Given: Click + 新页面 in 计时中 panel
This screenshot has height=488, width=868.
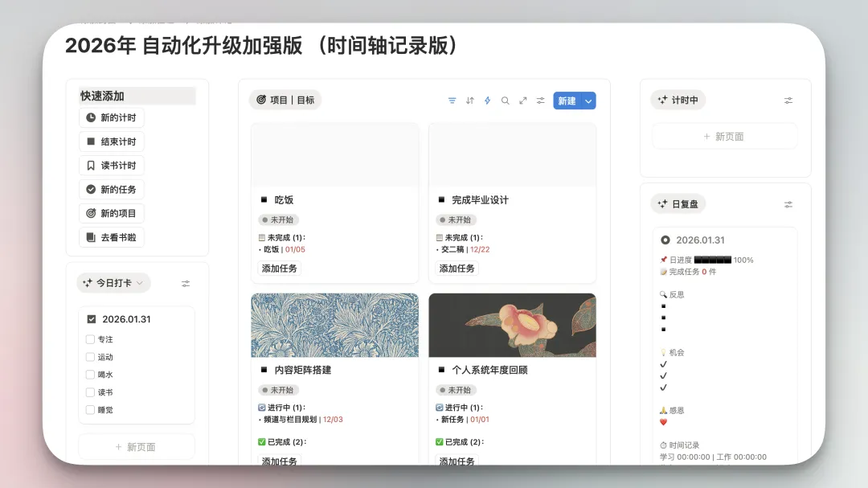Looking at the screenshot, I should tap(724, 136).
